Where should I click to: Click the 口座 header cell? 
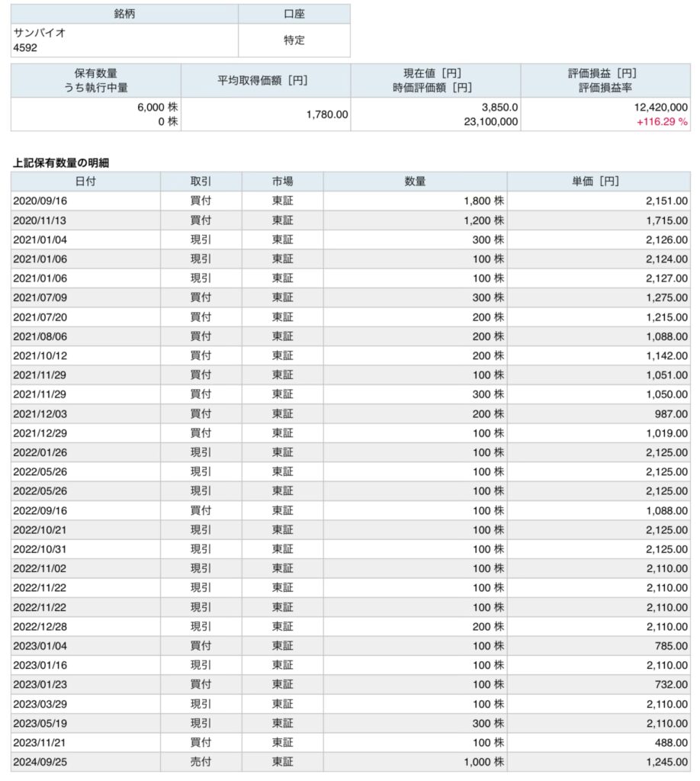294,14
